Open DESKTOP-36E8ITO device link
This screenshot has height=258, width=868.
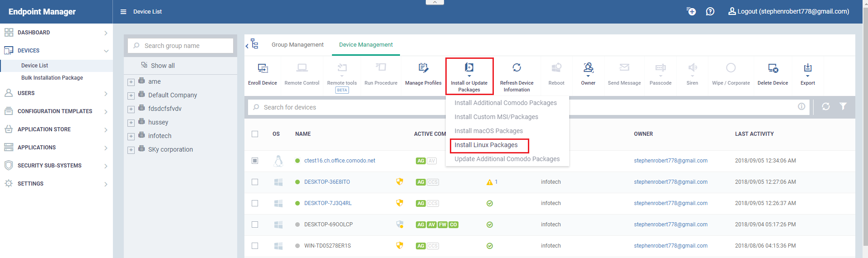click(327, 182)
